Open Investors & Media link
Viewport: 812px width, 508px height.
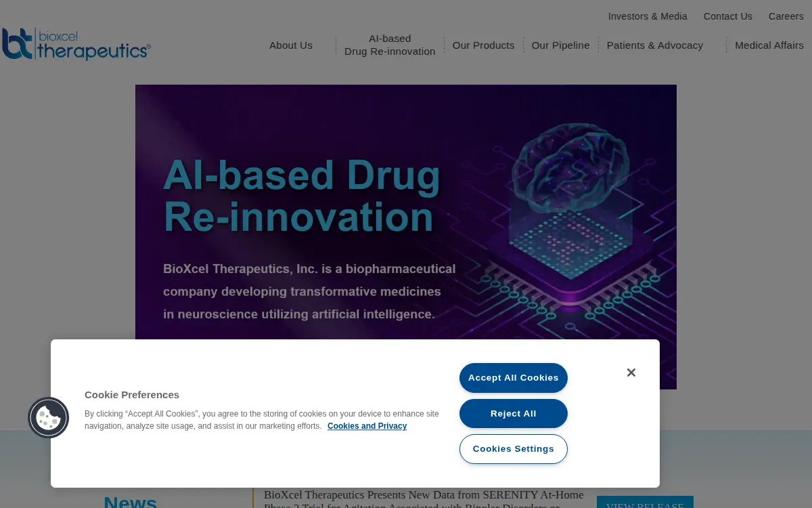[x=648, y=16]
